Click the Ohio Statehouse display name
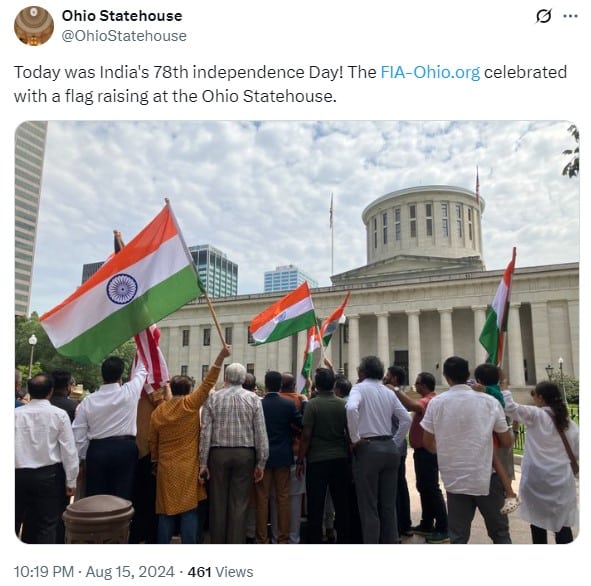 point(122,16)
